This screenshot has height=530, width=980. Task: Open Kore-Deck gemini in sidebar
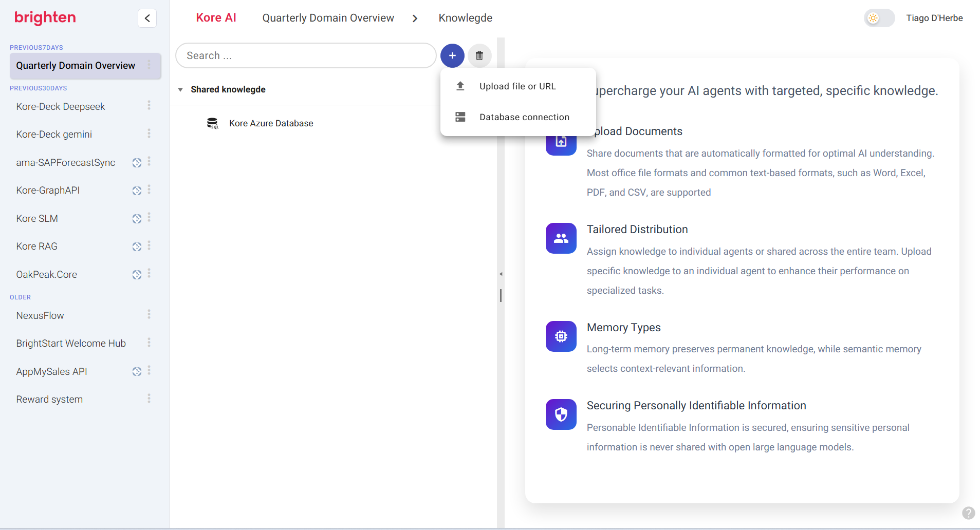tap(54, 135)
